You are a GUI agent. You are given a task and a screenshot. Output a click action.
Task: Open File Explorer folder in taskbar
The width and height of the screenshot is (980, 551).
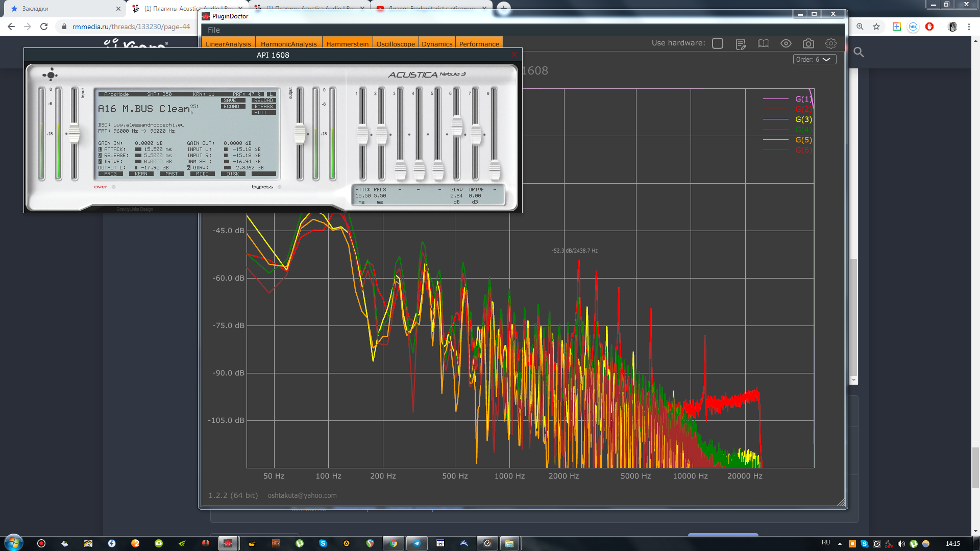(509, 543)
